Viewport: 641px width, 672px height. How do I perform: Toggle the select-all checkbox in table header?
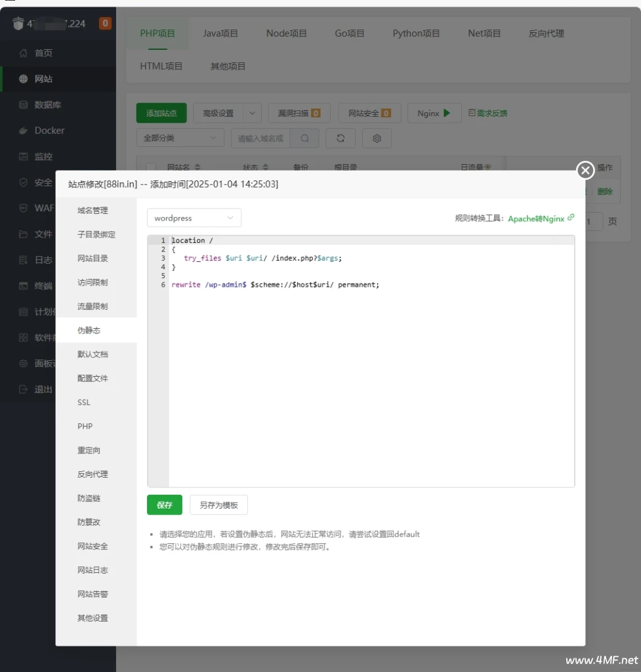pos(151,167)
